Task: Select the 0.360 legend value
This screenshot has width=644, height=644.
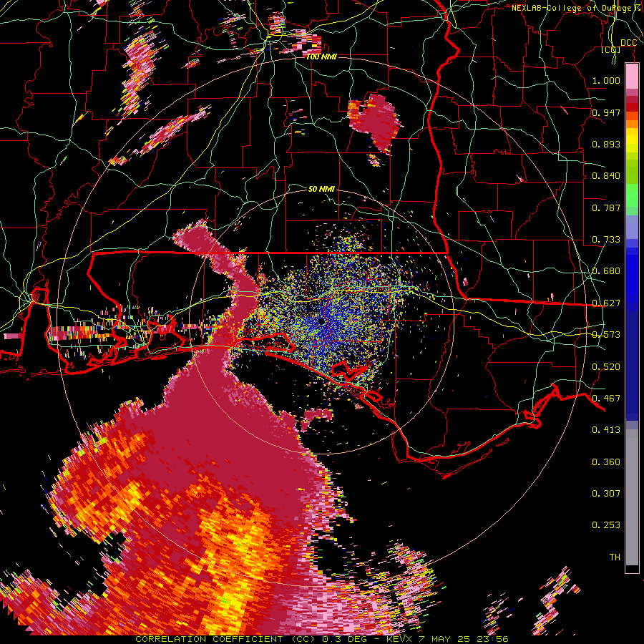Action: point(606,462)
